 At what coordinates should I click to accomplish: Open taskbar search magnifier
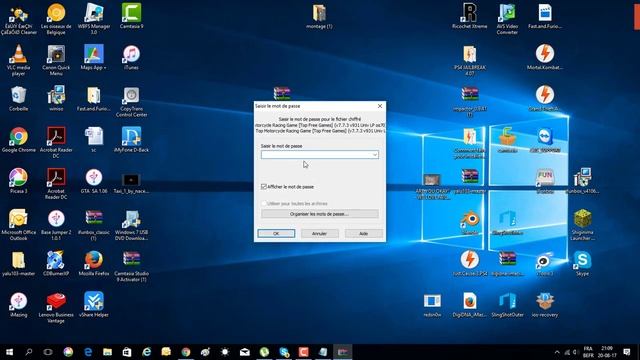[x=29, y=352]
